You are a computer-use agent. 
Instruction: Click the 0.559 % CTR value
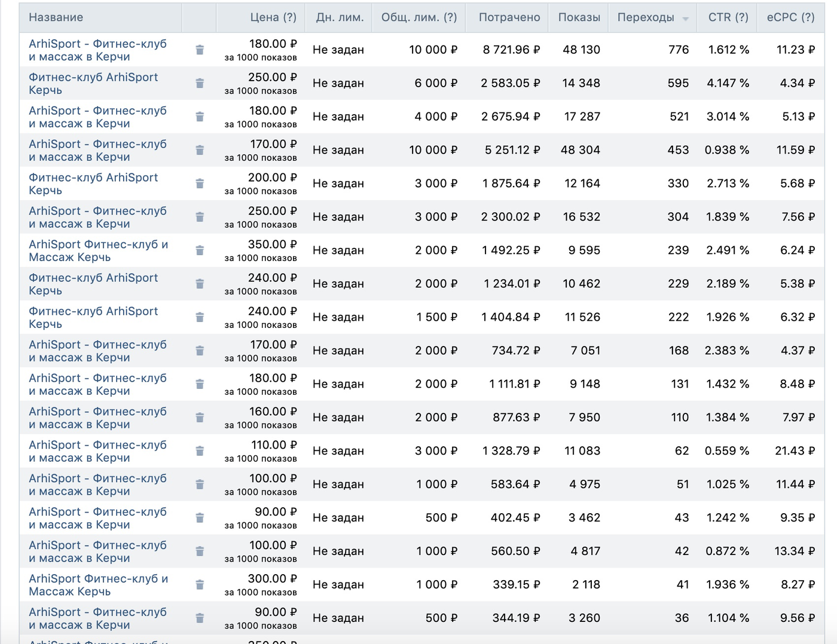pos(727,452)
